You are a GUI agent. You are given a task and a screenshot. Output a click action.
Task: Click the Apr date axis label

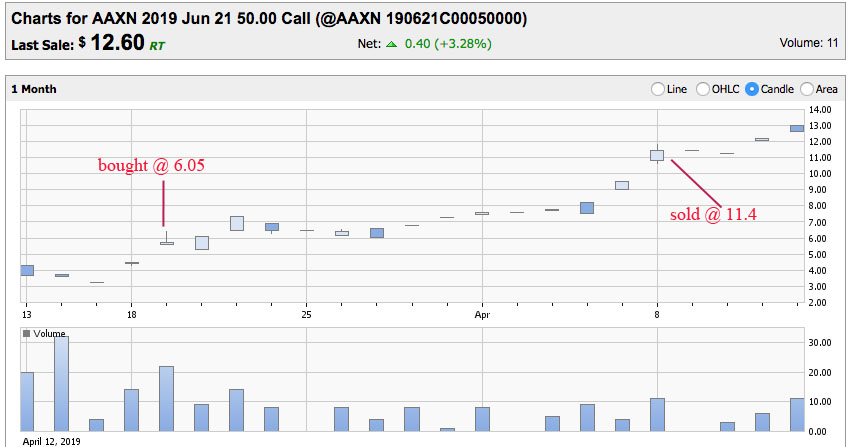pyautogui.click(x=482, y=315)
